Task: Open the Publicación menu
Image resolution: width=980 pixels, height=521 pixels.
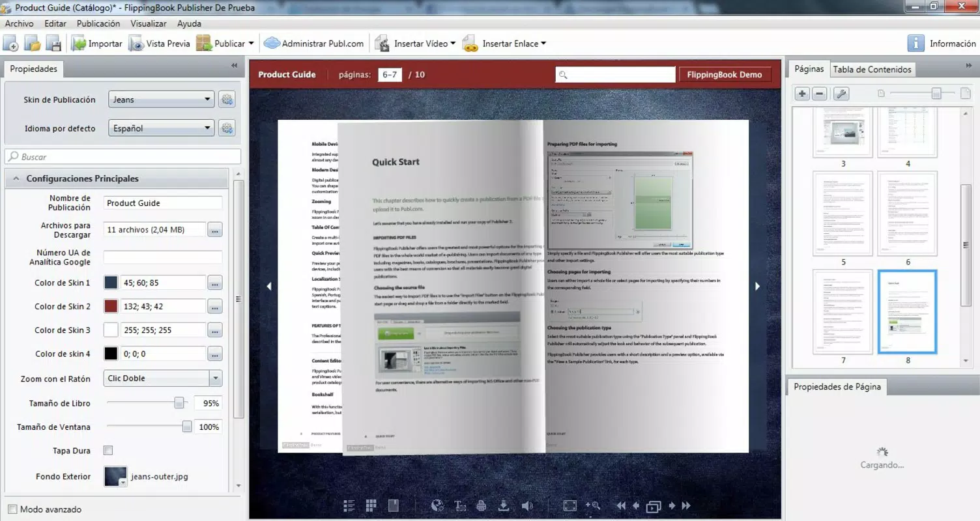Action: point(98,23)
